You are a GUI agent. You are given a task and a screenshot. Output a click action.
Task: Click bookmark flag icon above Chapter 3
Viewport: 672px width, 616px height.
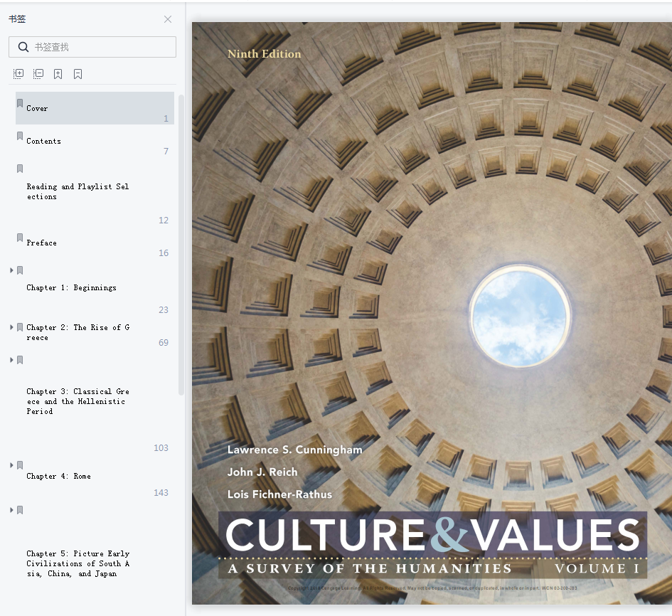pyautogui.click(x=20, y=360)
